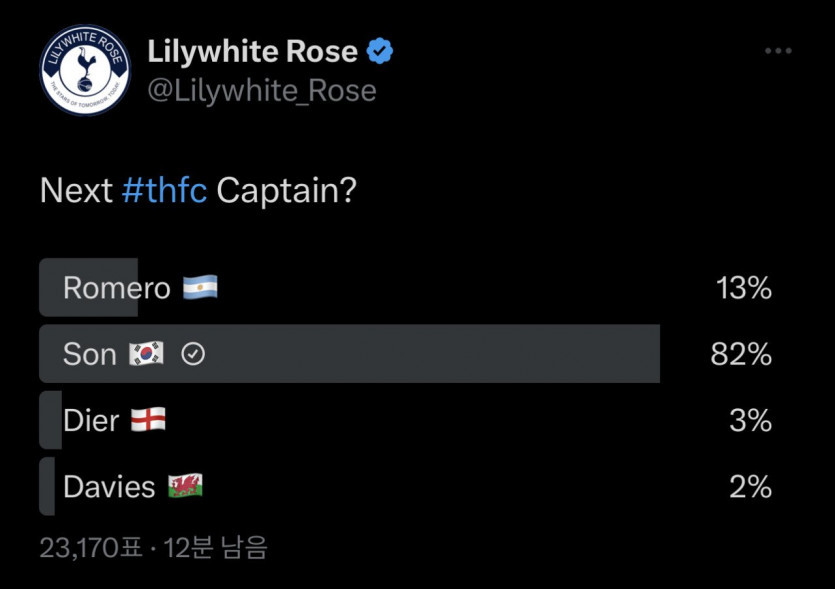
Task: Click the @Lilywhite_Rose handle
Action: tap(262, 90)
